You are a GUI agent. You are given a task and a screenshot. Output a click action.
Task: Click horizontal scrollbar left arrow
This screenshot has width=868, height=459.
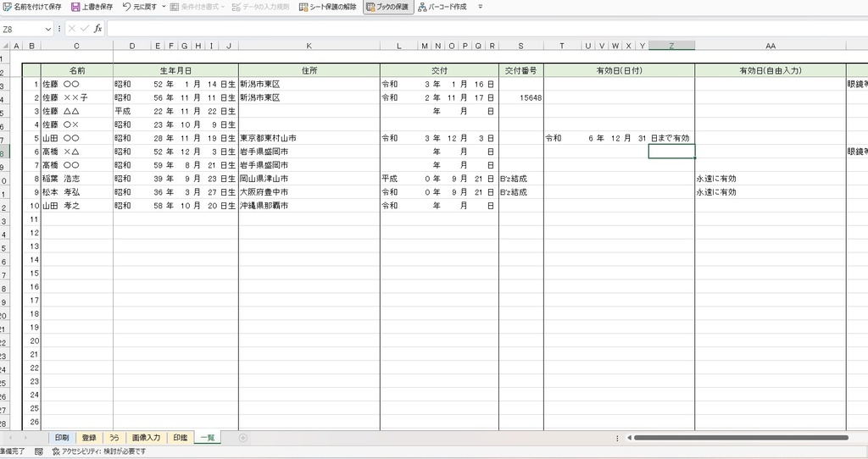[x=629, y=438]
